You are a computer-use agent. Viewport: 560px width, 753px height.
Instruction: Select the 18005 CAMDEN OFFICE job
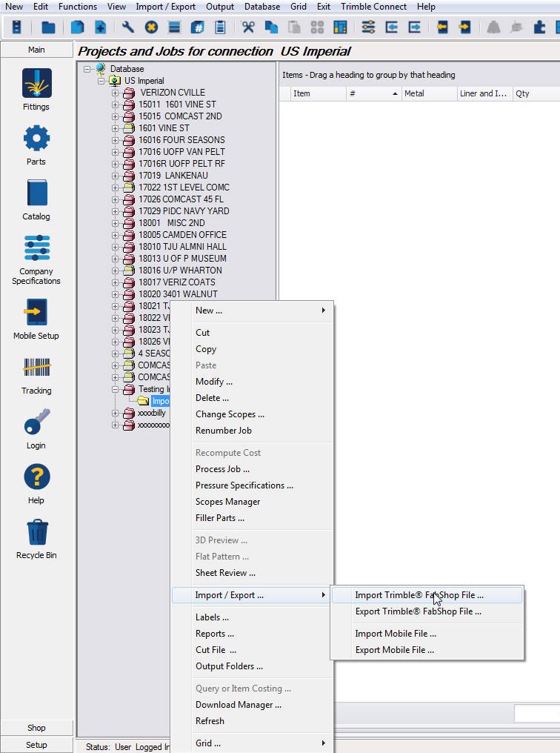(x=182, y=235)
